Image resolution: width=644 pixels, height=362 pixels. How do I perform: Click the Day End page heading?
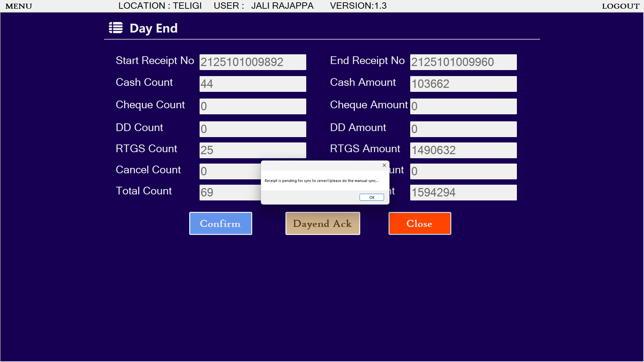[x=153, y=28]
